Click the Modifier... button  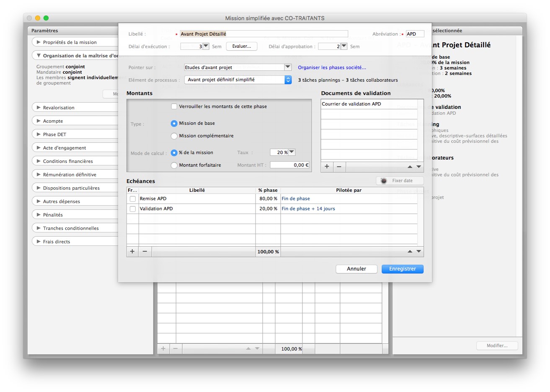point(497,346)
